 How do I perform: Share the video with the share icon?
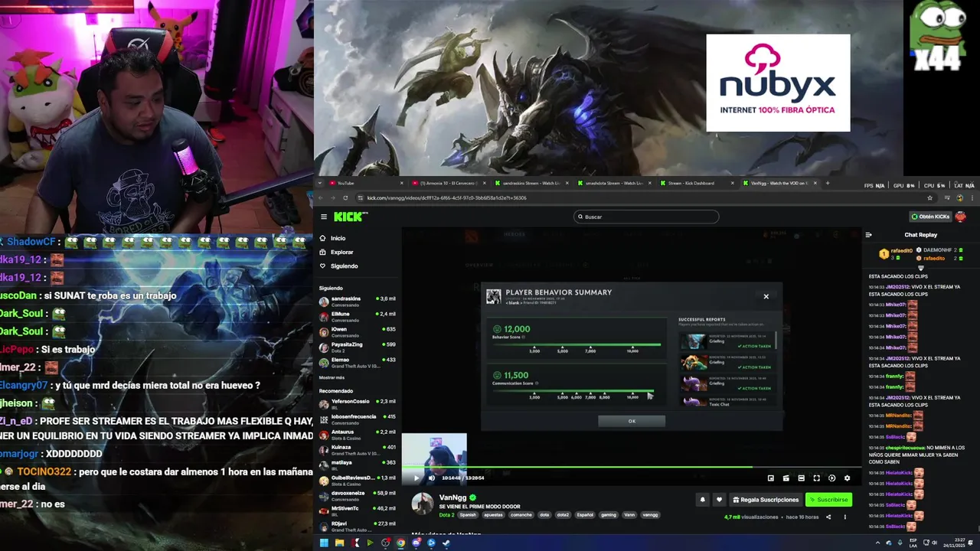coord(828,517)
